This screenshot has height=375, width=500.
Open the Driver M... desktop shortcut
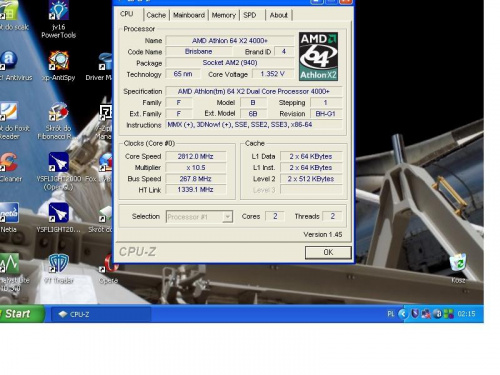point(105,61)
